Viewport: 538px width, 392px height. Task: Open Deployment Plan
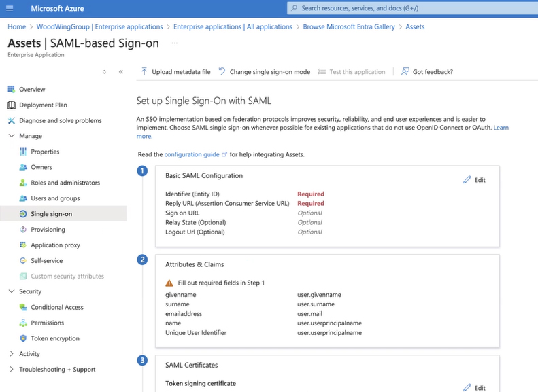[44, 105]
